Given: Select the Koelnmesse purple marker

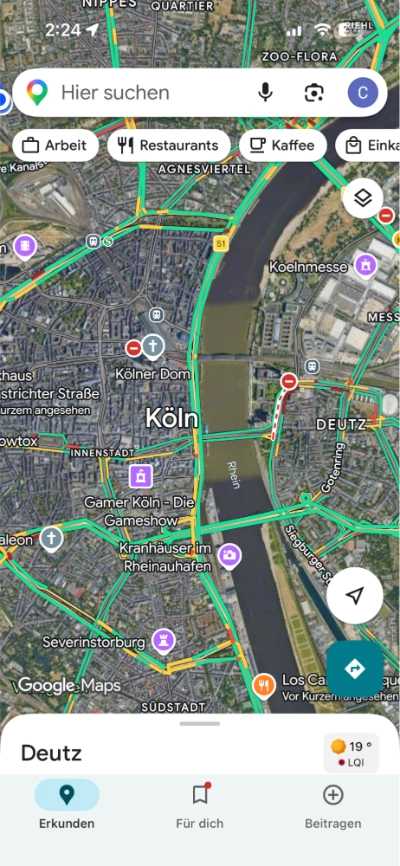Looking at the screenshot, I should click(x=365, y=266).
